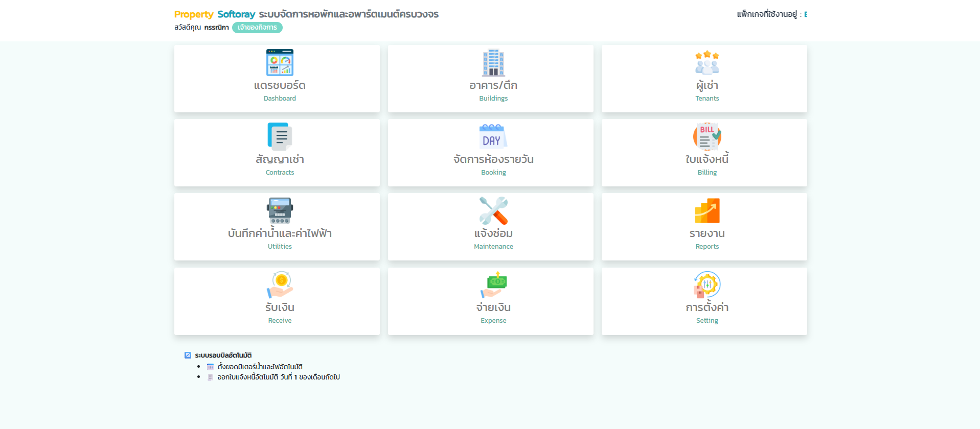
Task: Open the Reports bar chart icon
Action: pos(707,210)
